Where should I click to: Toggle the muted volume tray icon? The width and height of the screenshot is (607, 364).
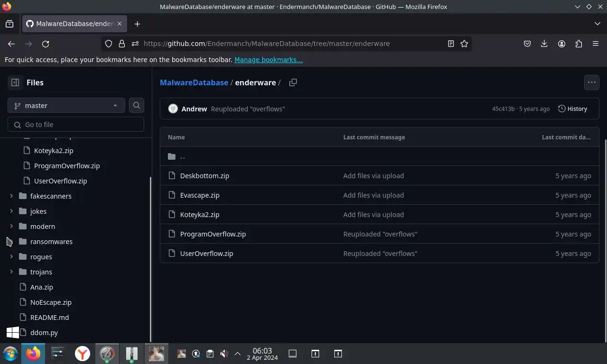coord(224,354)
